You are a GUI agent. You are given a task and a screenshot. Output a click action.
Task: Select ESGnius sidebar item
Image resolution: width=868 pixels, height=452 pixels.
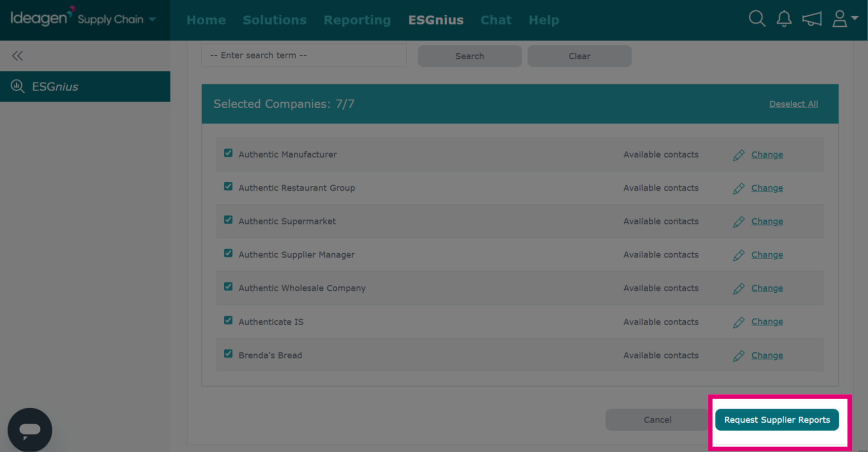click(x=85, y=86)
